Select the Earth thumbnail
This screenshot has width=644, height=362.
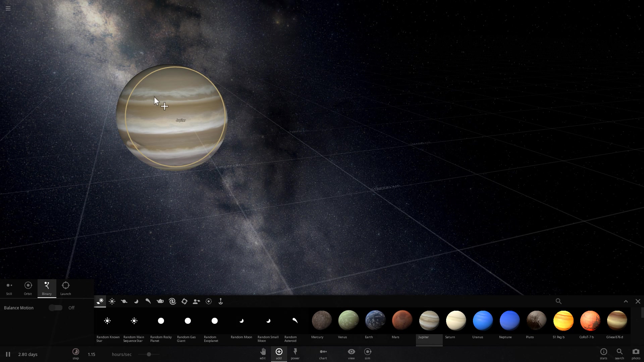tap(376, 320)
